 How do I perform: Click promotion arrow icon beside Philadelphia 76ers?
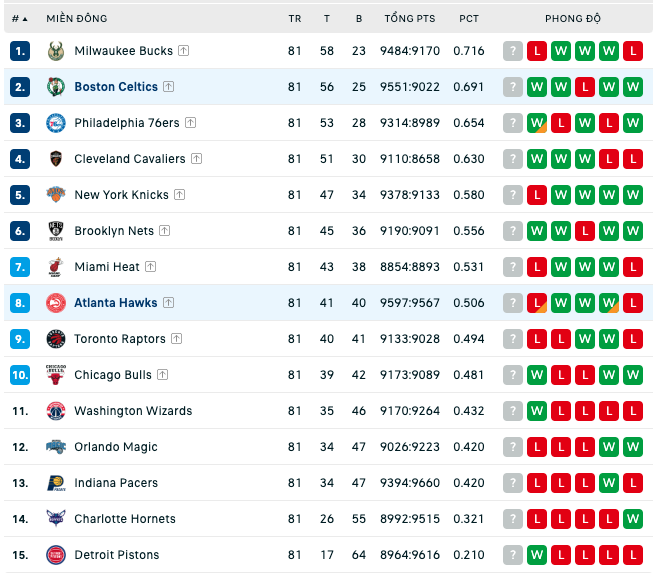190,123
